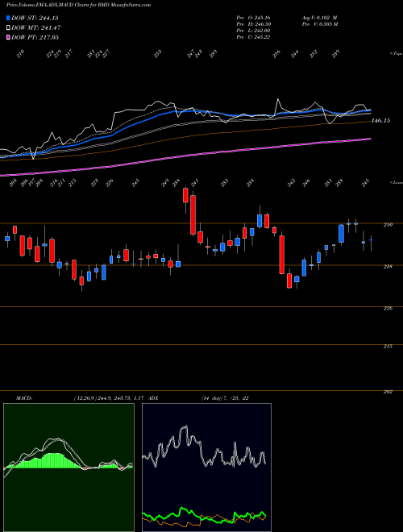Click the blue DOW ST legend swatch
Viewport: 403px width, 532px height.
pos(9,18)
